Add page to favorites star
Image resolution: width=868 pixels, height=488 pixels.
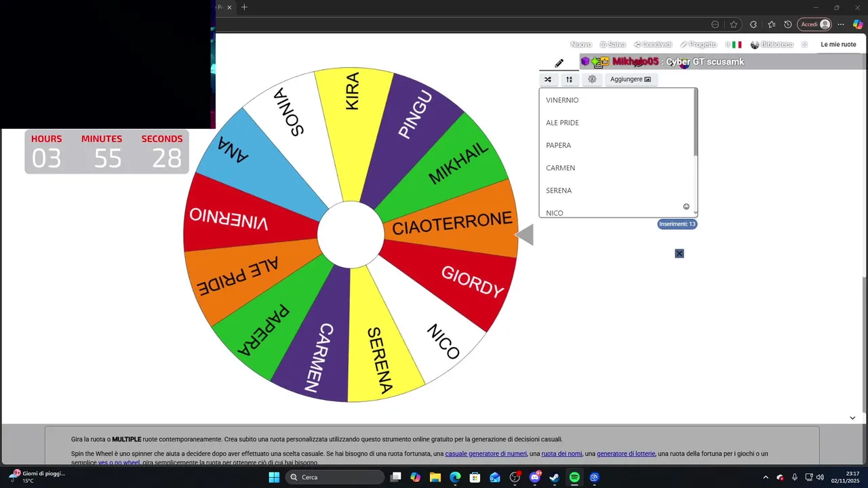734,24
